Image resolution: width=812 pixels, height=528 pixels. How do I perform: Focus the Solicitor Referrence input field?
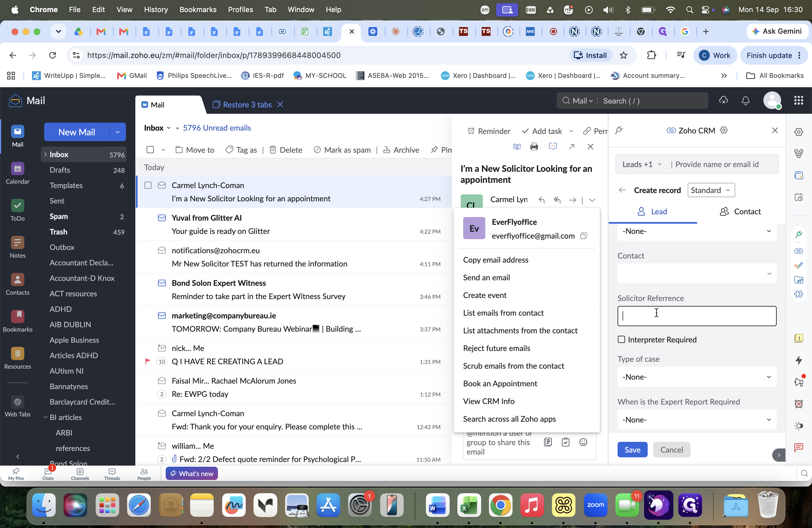click(697, 316)
